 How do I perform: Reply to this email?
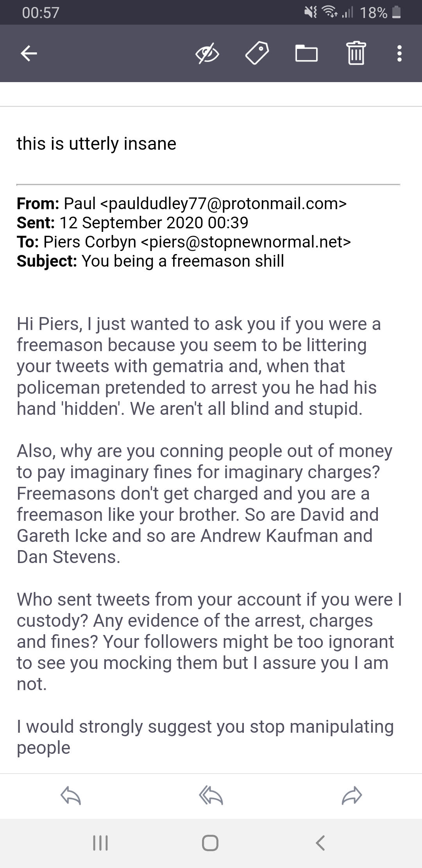[71, 796]
